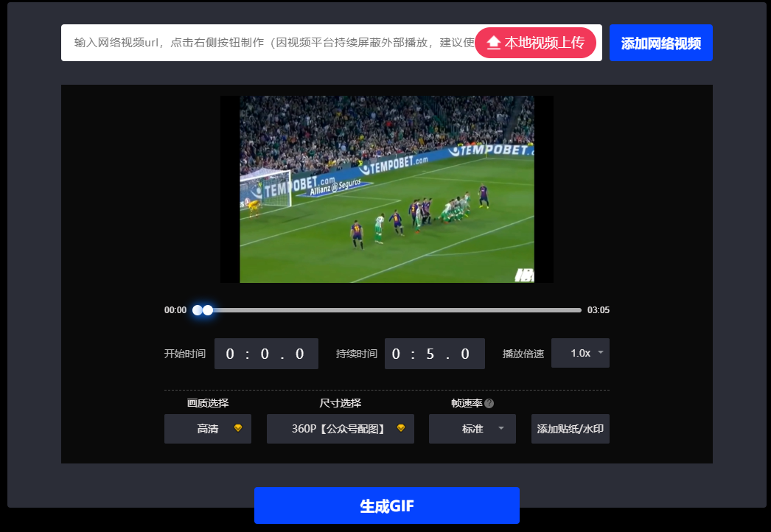771x532 pixels.
Task: Open the 画质选择 高清 selector
Action: [x=207, y=429]
